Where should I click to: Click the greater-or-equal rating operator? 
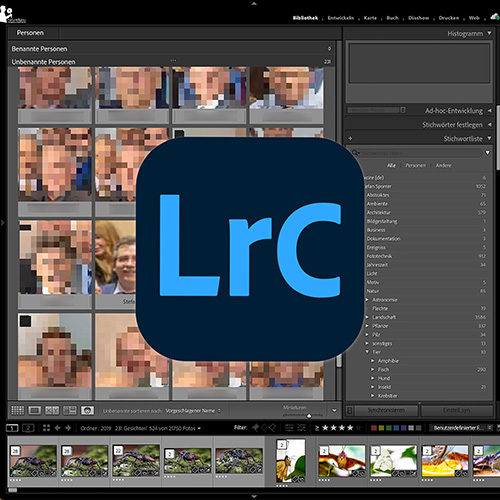click(317, 428)
